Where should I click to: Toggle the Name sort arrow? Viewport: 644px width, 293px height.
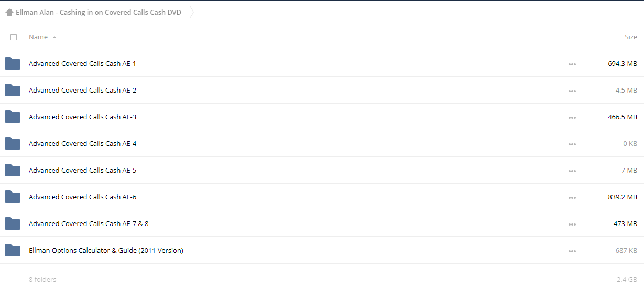(54, 37)
